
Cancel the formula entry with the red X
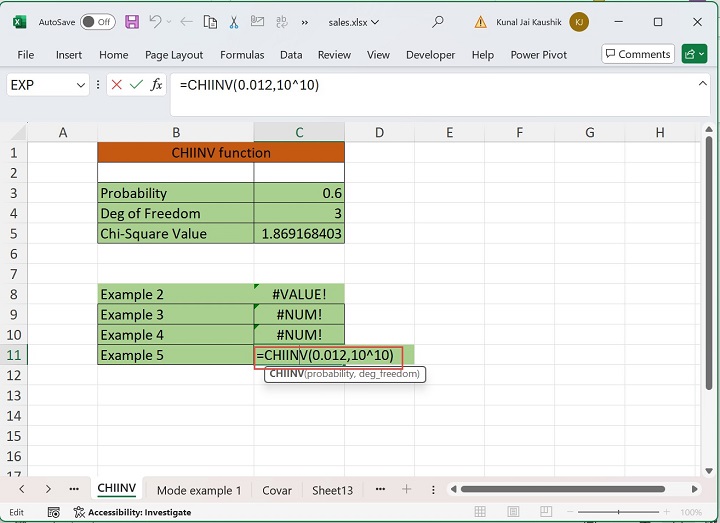[117, 84]
